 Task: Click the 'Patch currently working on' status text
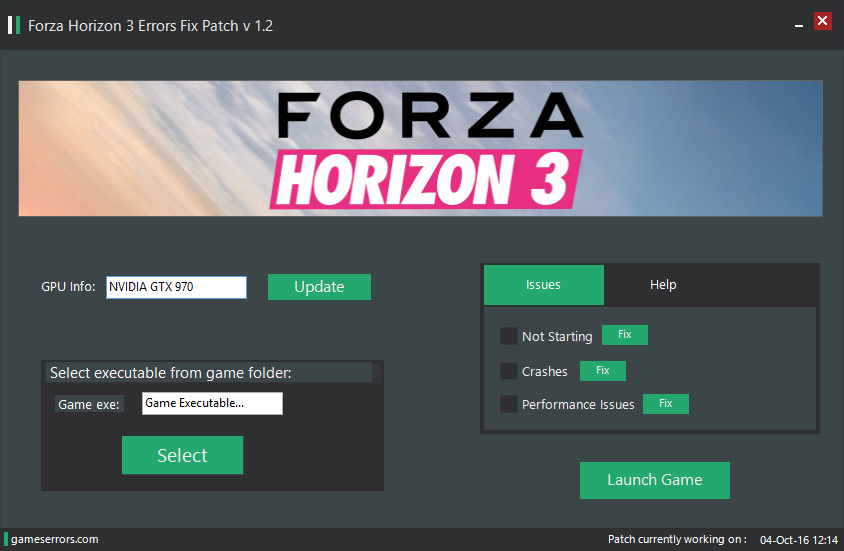pos(677,539)
